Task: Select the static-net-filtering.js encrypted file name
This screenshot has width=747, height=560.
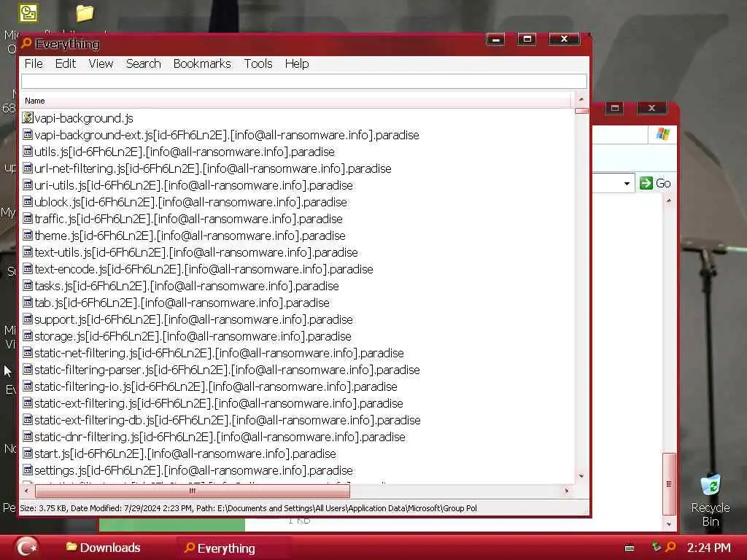Action: coord(219,354)
